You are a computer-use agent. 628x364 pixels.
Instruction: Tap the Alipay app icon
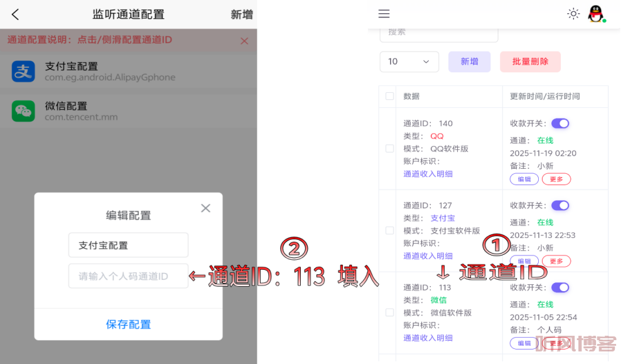point(23,72)
